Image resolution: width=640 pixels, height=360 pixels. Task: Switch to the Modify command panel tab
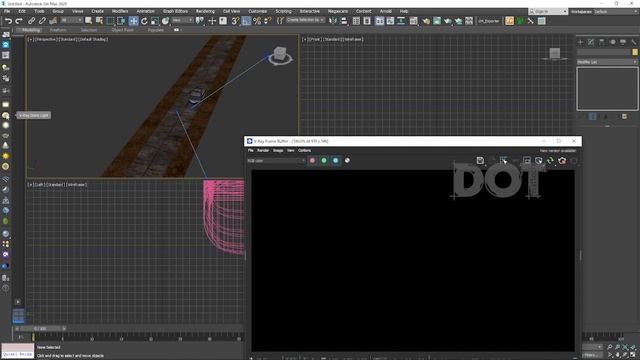tap(591, 42)
